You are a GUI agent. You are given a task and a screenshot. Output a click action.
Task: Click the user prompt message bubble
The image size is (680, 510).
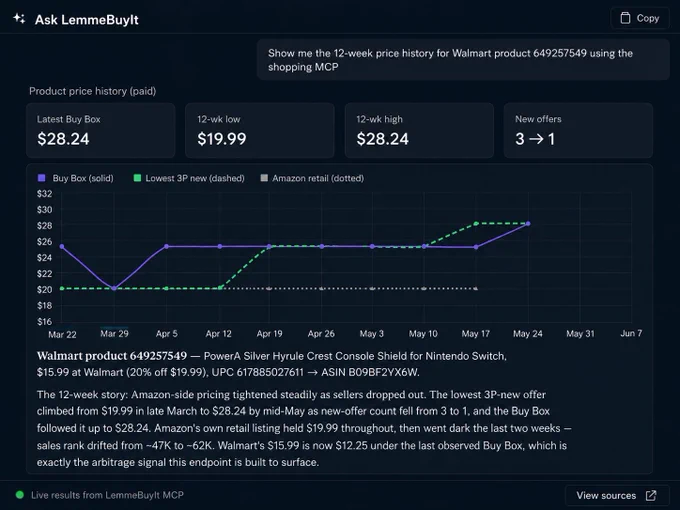(463, 60)
